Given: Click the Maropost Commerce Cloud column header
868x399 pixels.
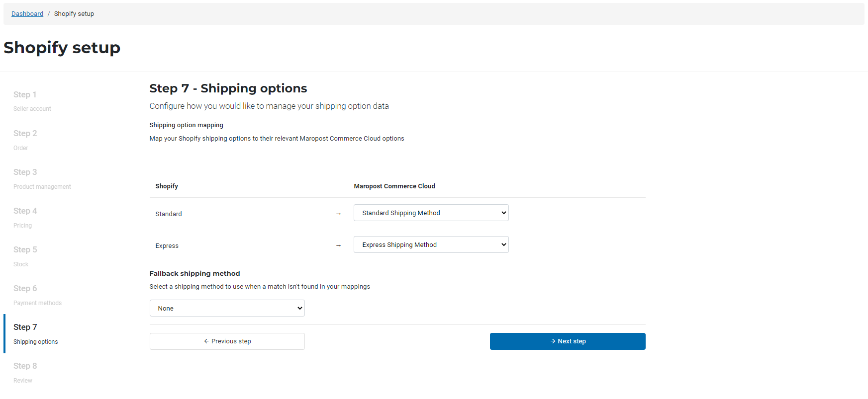Looking at the screenshot, I should coord(394,186).
